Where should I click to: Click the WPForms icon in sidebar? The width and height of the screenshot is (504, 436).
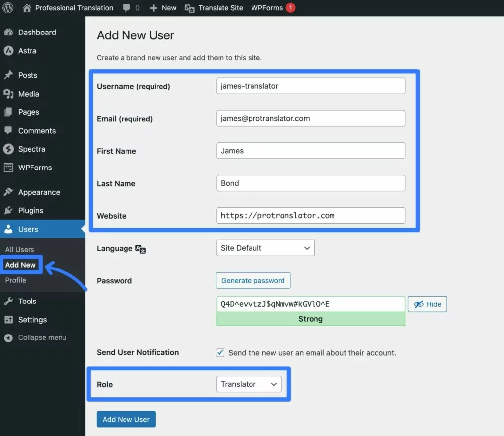click(x=9, y=168)
